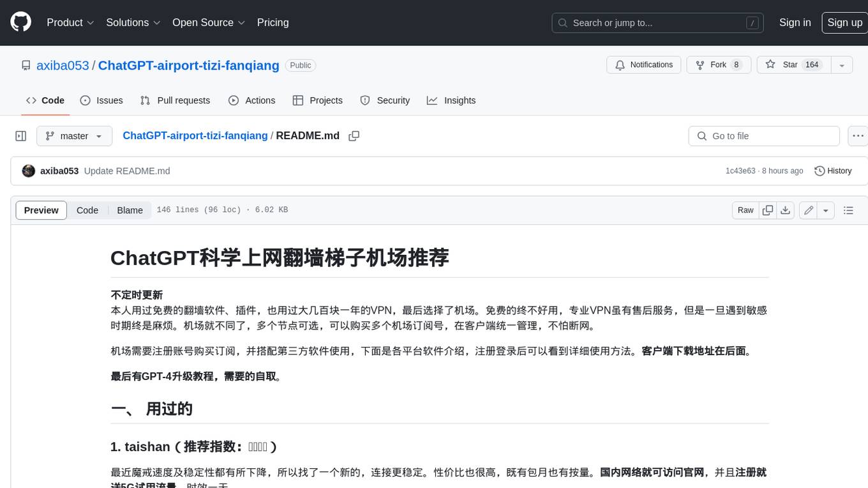The height and width of the screenshot is (488, 868).
Task: Copy the file path icon
Action: tap(354, 136)
